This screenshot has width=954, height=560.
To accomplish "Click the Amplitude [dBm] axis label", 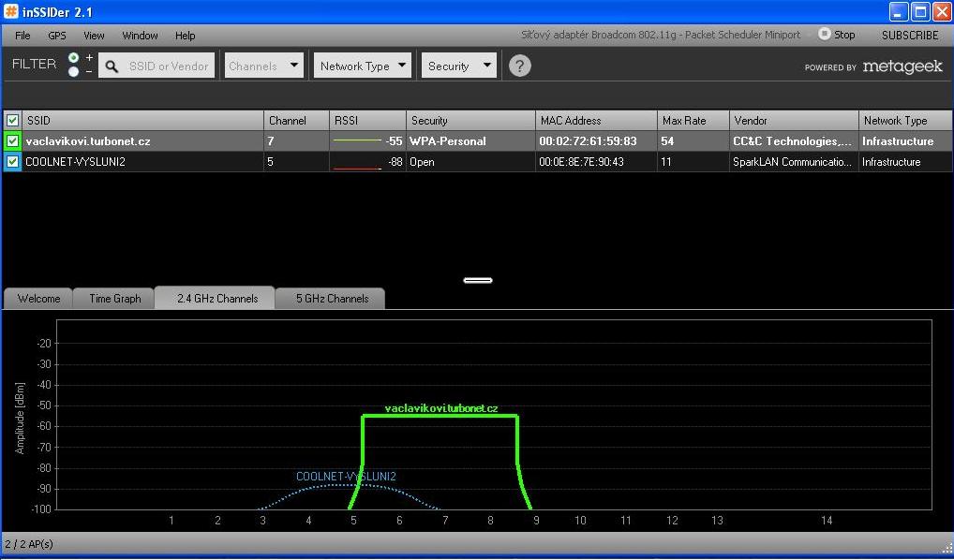I will [20, 419].
